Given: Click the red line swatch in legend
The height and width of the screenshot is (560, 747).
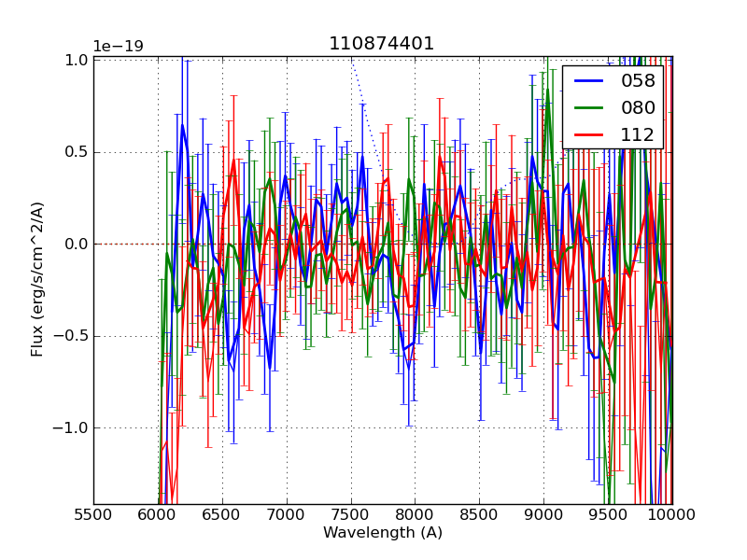Looking at the screenshot, I should 589,134.
